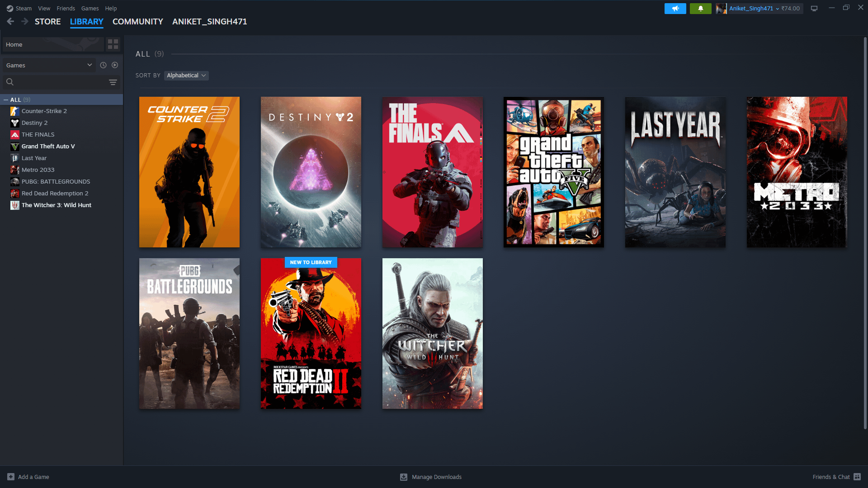Click the Add a Game plus icon
868x488 pixels.
[x=11, y=477]
